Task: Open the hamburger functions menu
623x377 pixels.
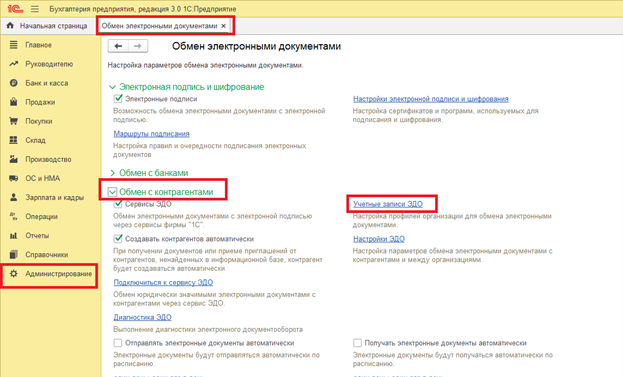Action: (35, 9)
